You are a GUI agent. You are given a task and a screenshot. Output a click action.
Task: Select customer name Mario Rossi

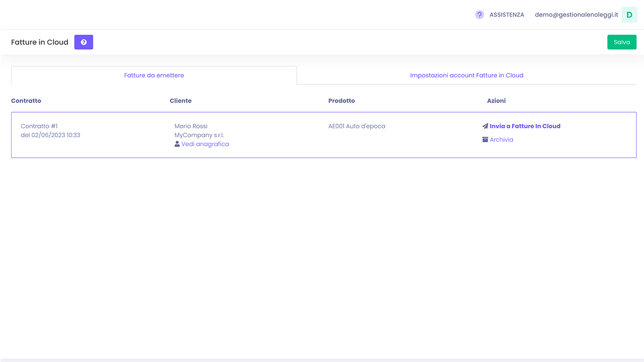pos(191,126)
